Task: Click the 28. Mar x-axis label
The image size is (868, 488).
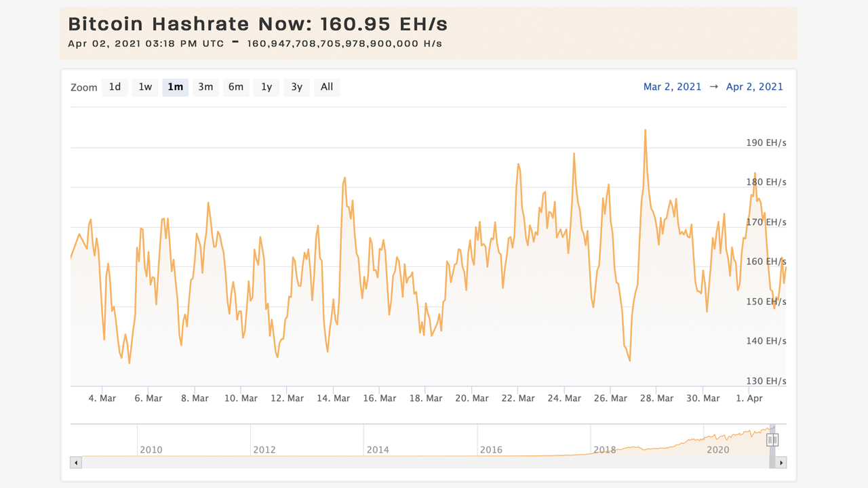Action: pyautogui.click(x=656, y=399)
